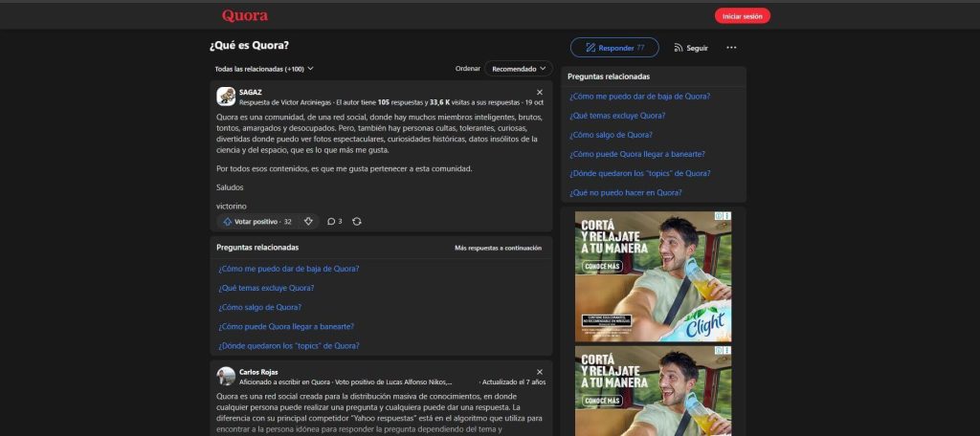
Task: Click the Quora logo in the header
Action: point(245,15)
